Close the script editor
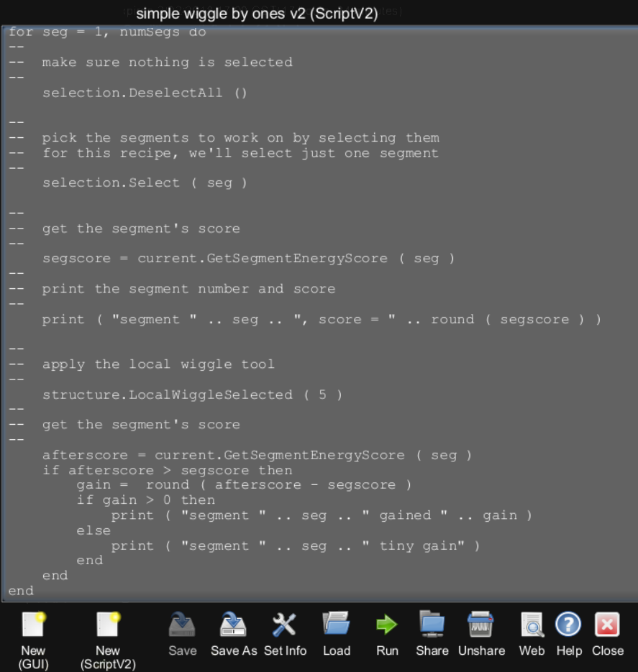This screenshot has width=638, height=672. click(607, 625)
